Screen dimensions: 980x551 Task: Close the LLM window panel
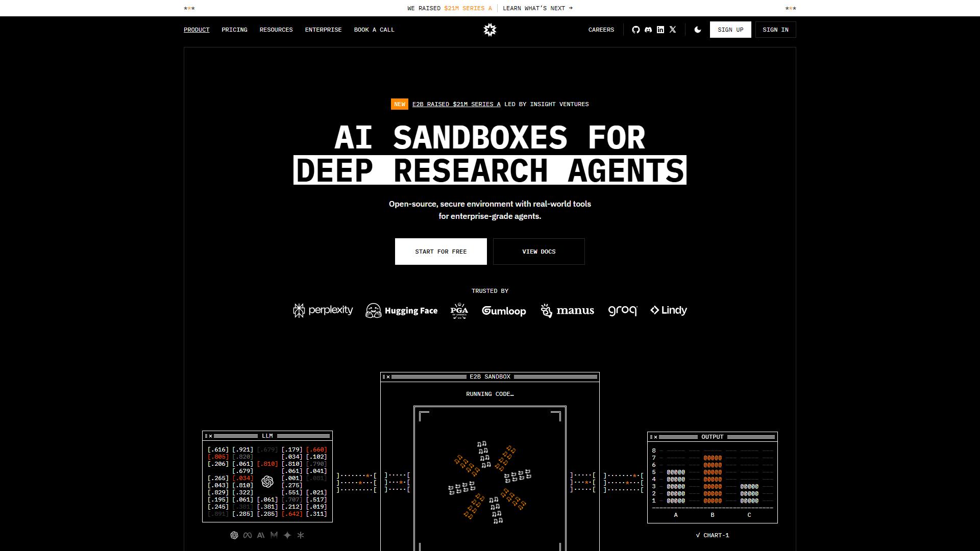pos(211,436)
